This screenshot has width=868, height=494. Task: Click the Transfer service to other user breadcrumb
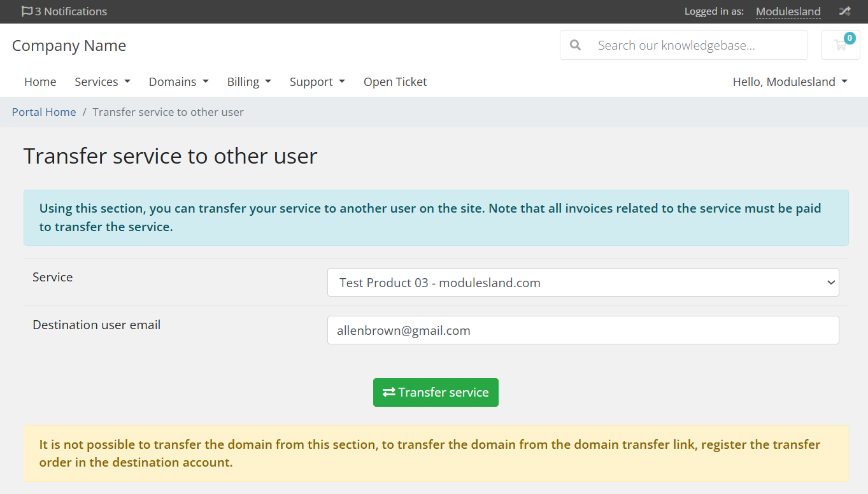[x=168, y=112]
